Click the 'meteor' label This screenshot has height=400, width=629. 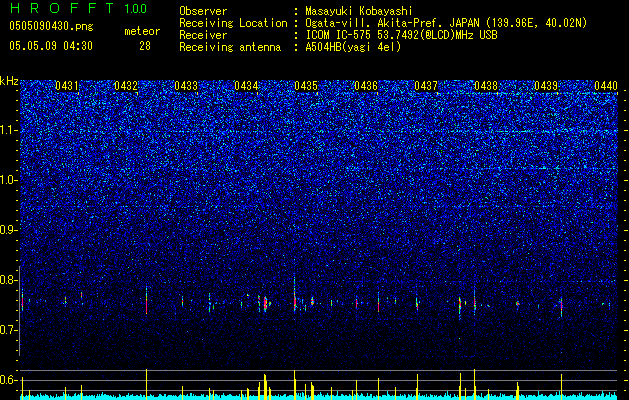(x=142, y=31)
